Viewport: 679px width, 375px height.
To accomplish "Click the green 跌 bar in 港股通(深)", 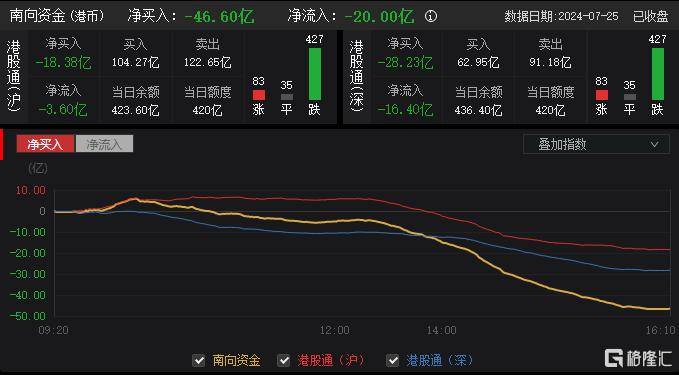I will tap(657, 74).
